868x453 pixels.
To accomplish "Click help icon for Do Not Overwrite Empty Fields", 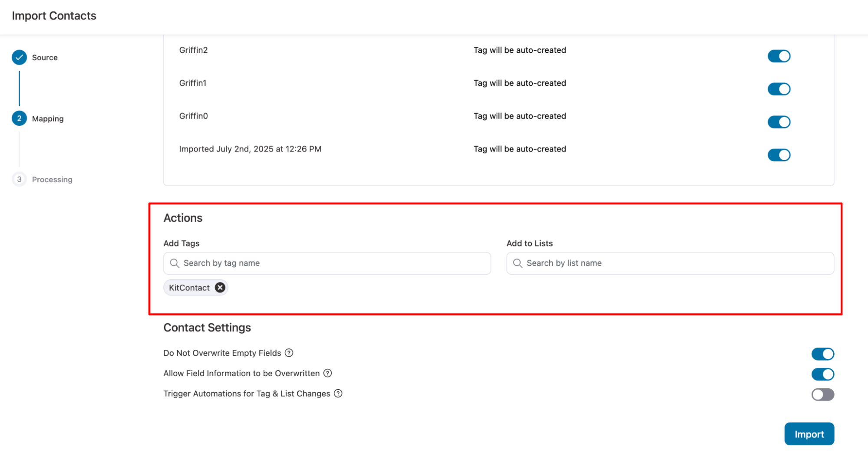I will pyautogui.click(x=289, y=353).
